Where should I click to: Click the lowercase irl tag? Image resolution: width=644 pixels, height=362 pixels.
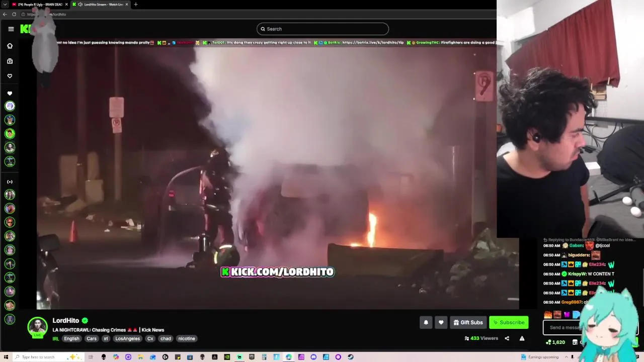point(106,338)
